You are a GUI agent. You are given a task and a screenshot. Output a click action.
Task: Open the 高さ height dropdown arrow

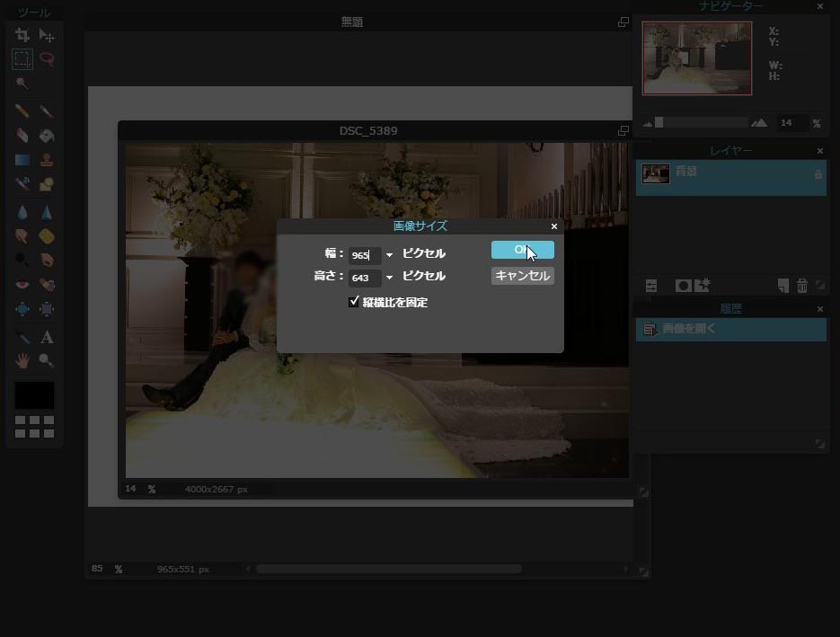pyautogui.click(x=389, y=278)
